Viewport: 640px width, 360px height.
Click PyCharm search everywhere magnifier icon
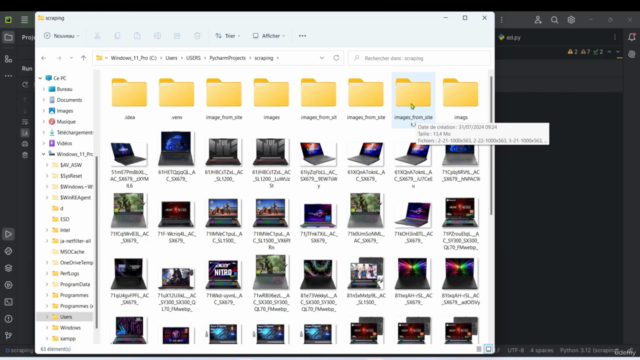[x=554, y=20]
